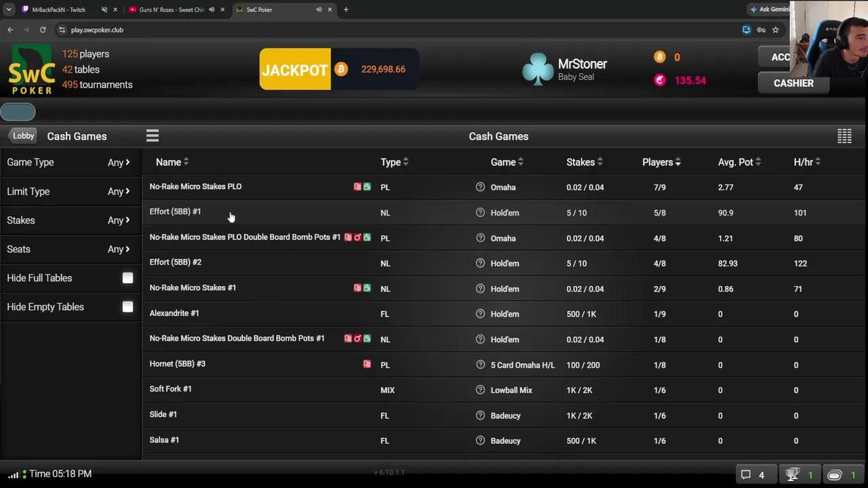The height and width of the screenshot is (488, 868).
Task: Sort tables by Stakes column header
Action: 585,162
